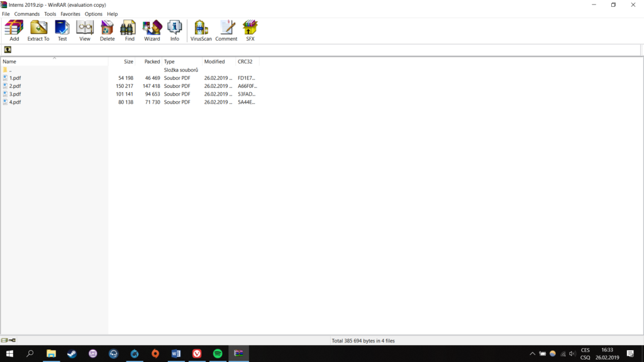Open the Find files tool
The width and height of the screenshot is (644, 362).
(x=130, y=31)
